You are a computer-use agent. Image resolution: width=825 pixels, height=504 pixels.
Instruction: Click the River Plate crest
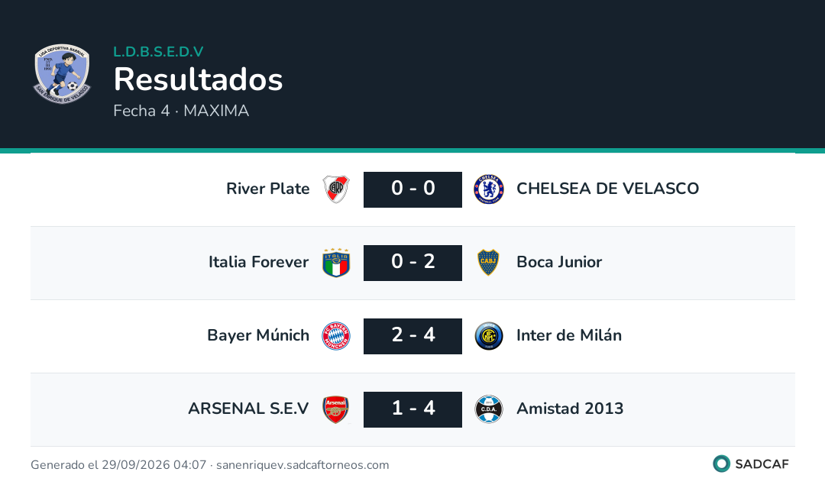pyautogui.click(x=336, y=189)
